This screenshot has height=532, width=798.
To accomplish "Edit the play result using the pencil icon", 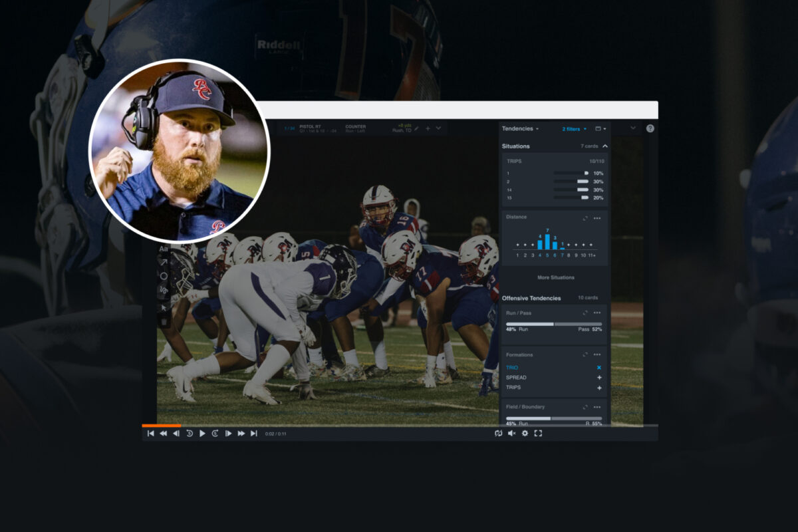I will click(x=417, y=128).
